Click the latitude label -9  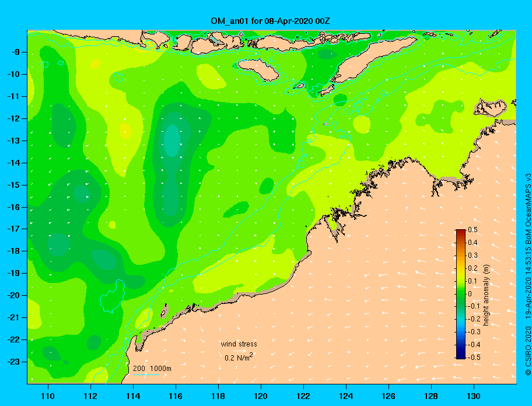pos(15,52)
